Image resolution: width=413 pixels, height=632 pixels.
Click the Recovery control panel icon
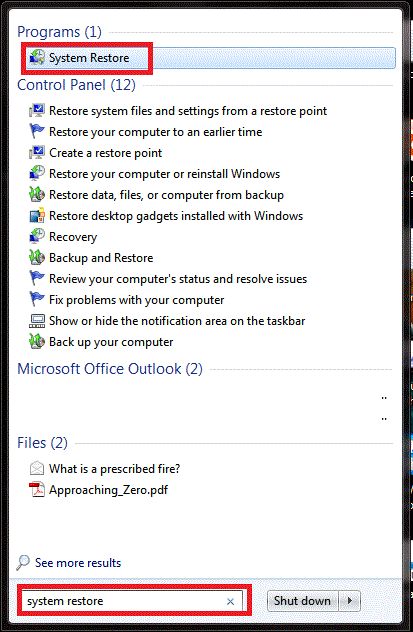[x=37, y=237]
